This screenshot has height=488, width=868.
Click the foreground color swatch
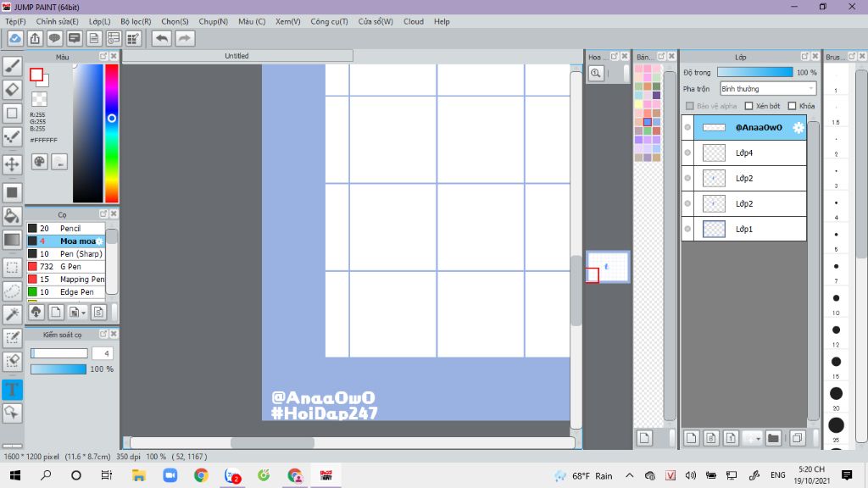point(36,75)
